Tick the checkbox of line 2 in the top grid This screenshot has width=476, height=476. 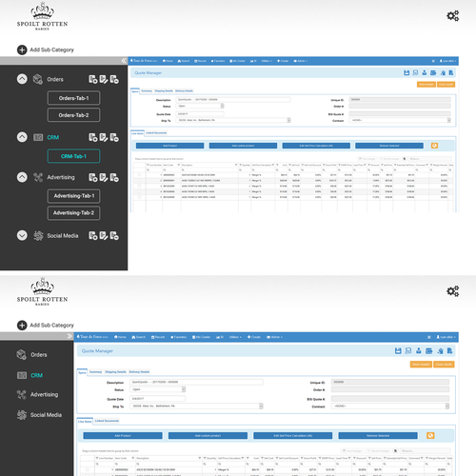[139, 181]
